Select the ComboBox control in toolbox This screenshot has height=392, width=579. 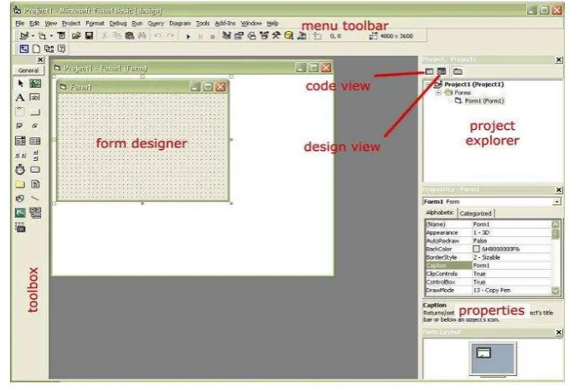(x=20, y=141)
